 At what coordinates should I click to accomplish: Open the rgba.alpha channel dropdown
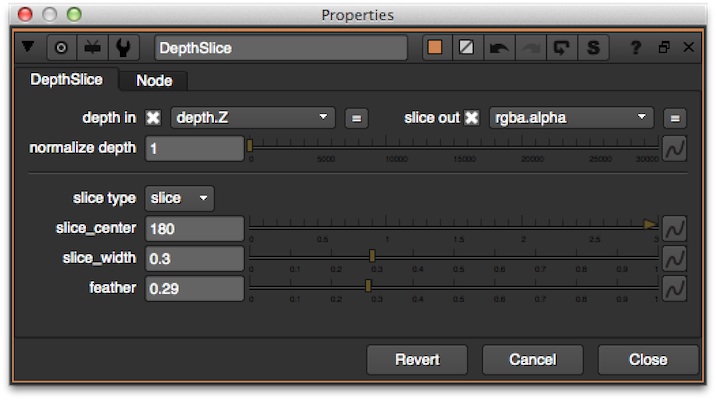coord(570,118)
